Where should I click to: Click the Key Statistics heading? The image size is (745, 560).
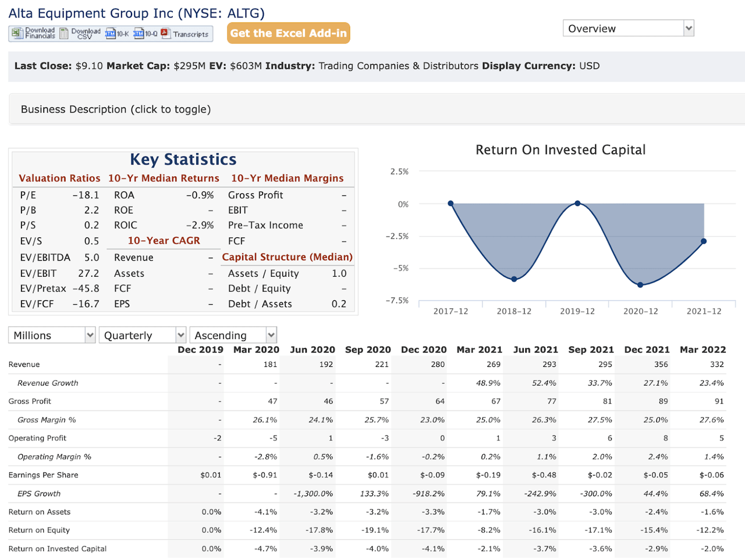click(183, 159)
